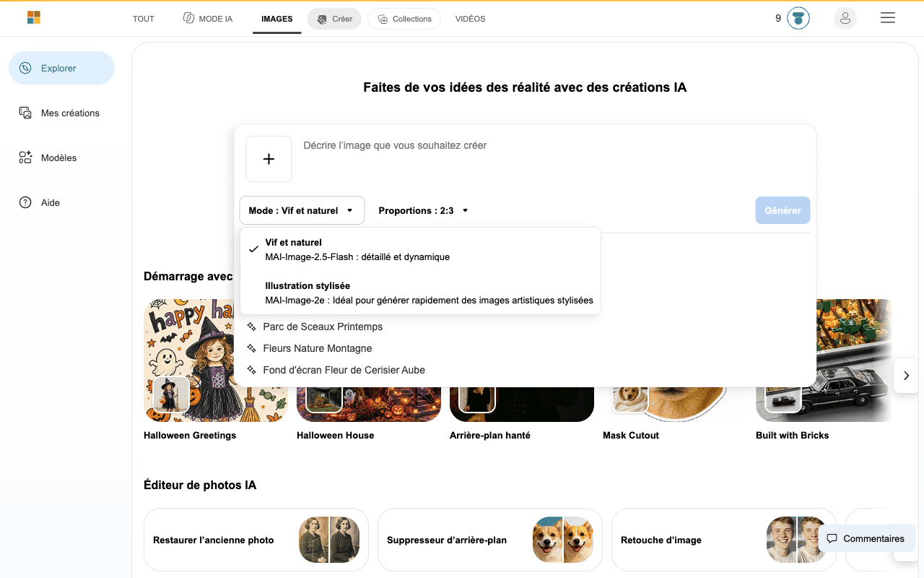Screen dimensions: 924x578
Task: Open Restaurer l'ancienne photo editor card
Action: 256,540
